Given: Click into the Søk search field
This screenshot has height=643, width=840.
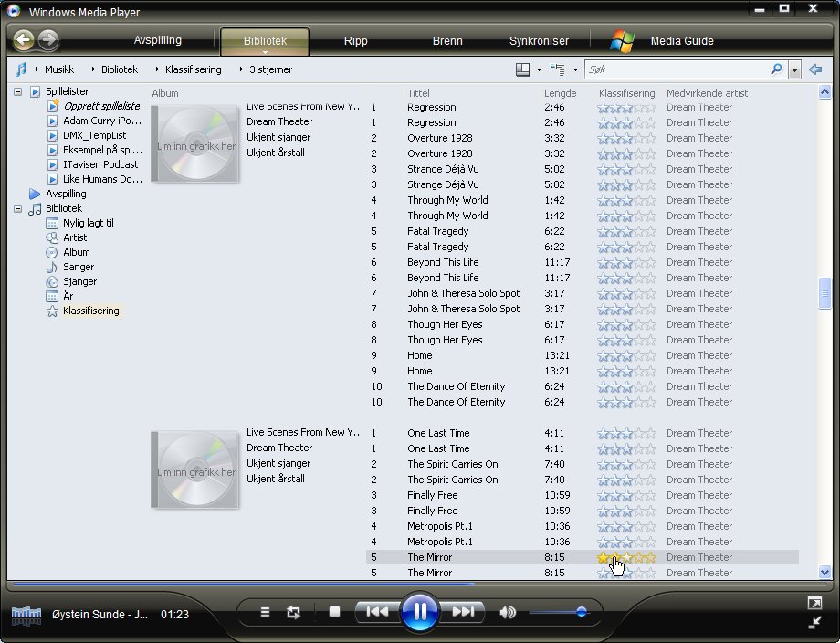Looking at the screenshot, I should click(x=677, y=69).
